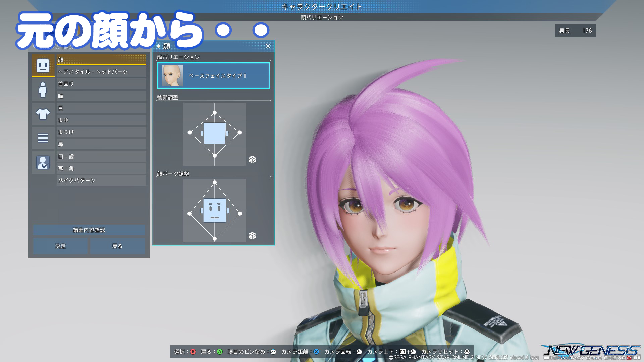The height and width of the screenshot is (362, 644).
Task: Click 編集内容確認 button
Action: (x=89, y=230)
